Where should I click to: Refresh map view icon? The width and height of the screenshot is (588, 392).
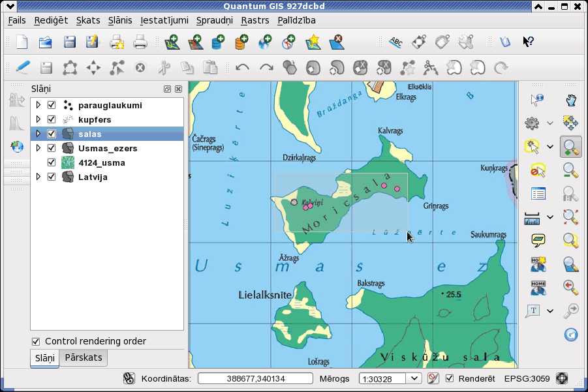571,335
